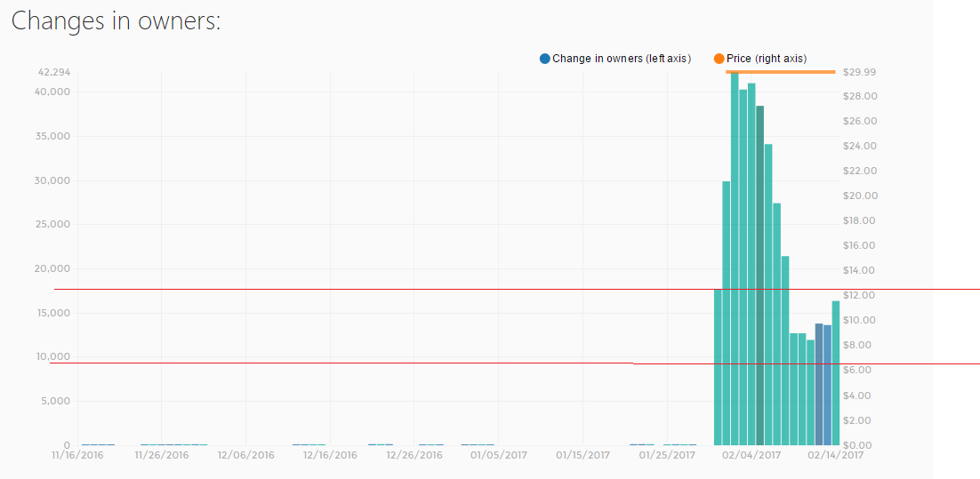Click the 01/25/2017 date axis label

(x=668, y=455)
